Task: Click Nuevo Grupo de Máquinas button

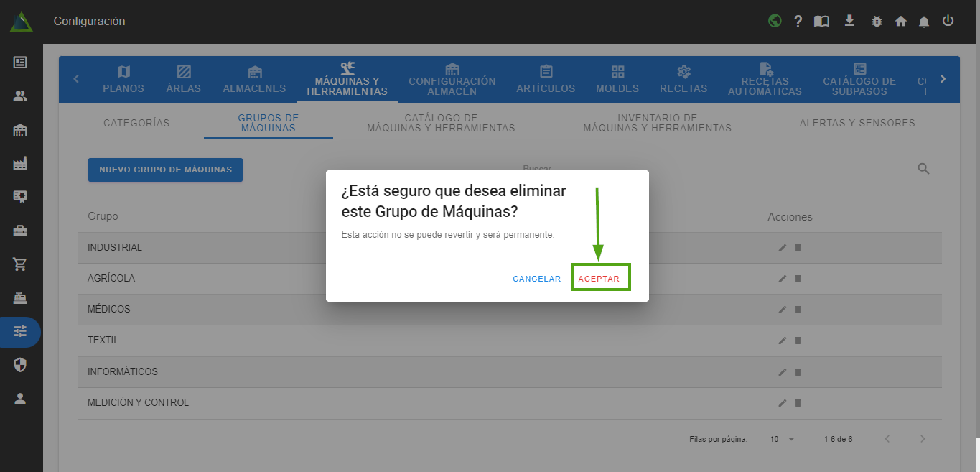Action: pyautogui.click(x=165, y=170)
